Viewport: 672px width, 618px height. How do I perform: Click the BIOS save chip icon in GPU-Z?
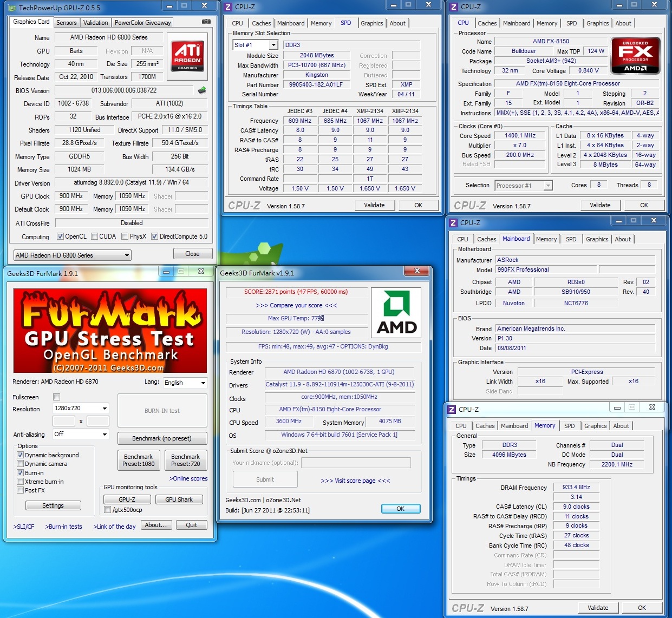(x=202, y=90)
